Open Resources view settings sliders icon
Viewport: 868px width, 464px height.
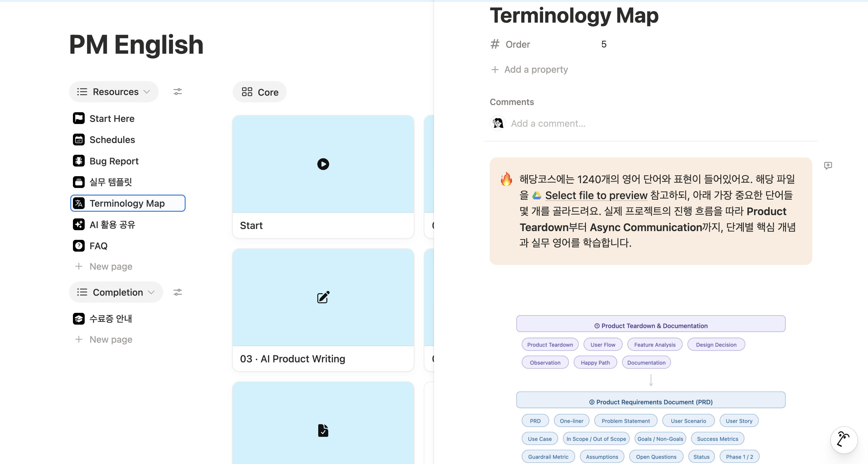pos(178,92)
